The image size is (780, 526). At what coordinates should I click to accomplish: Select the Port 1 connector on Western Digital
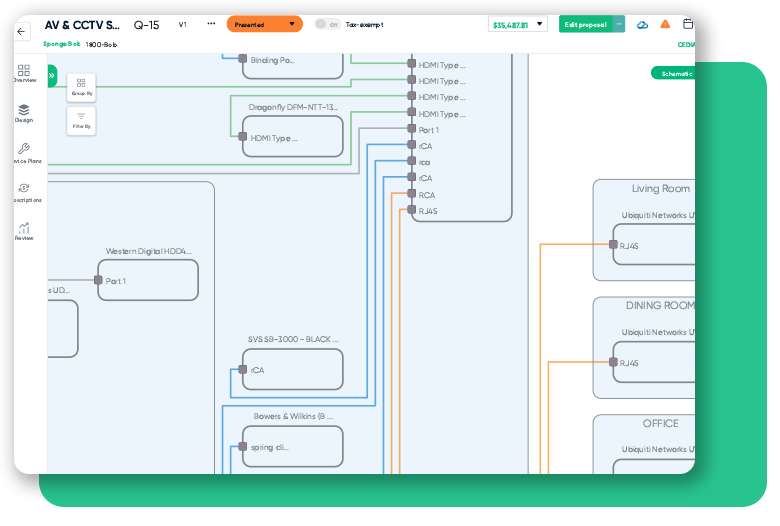(98, 280)
